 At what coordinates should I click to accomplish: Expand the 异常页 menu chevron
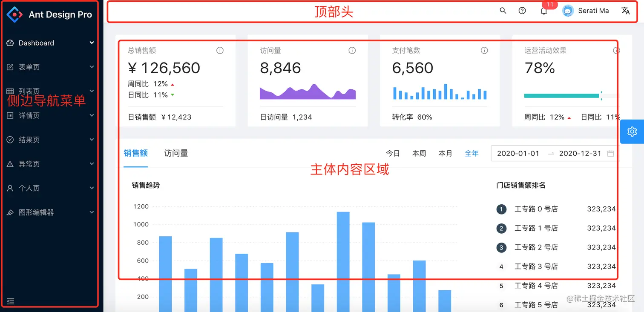coord(92,164)
